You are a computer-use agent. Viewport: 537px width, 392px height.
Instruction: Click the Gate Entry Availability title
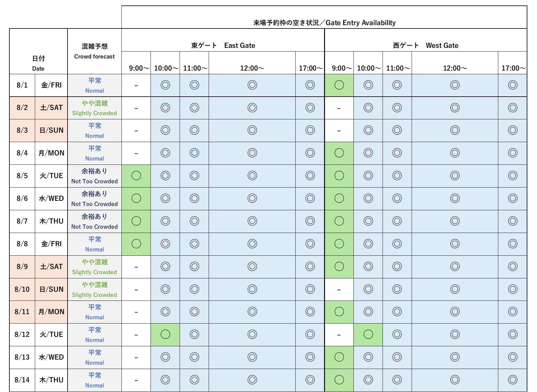pos(324,23)
